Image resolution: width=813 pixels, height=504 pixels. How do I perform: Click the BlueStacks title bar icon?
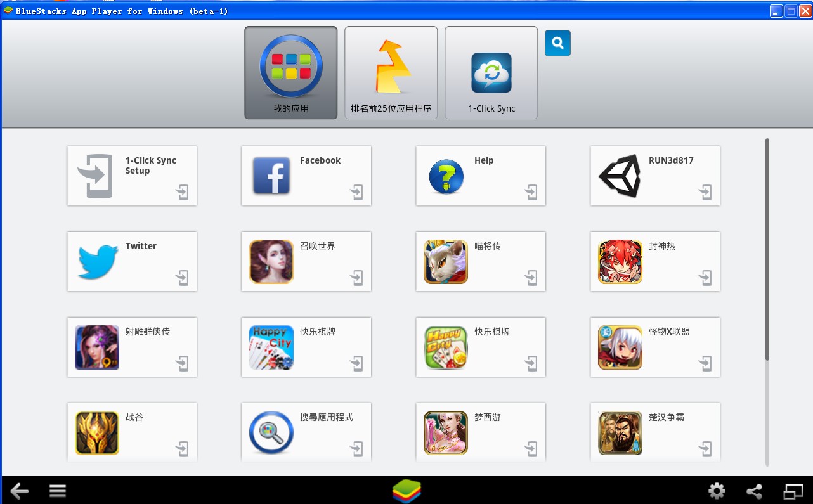coord(8,11)
